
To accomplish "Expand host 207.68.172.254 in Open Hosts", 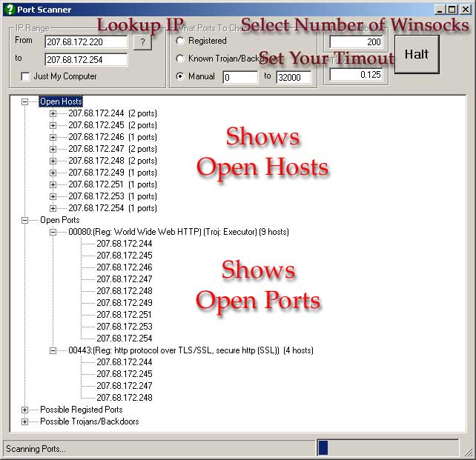I will (53, 208).
